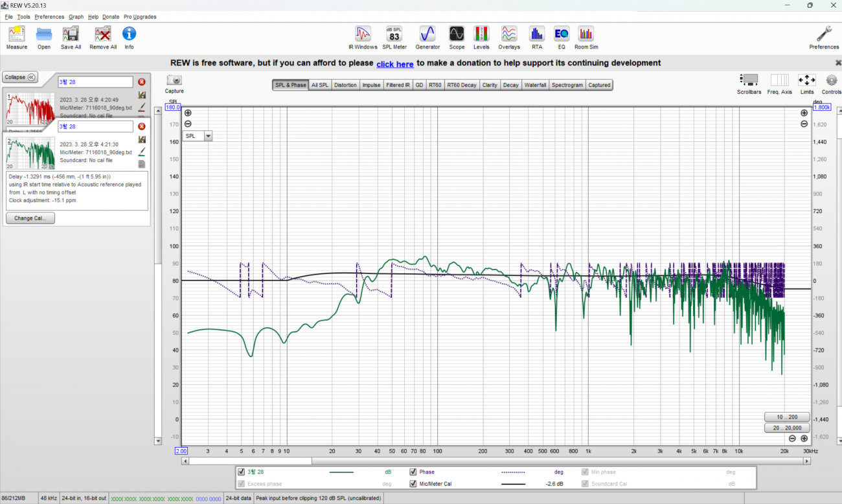Edit name field of the 4:21:30 measurement
The height and width of the screenshot is (504, 842).
point(95,126)
